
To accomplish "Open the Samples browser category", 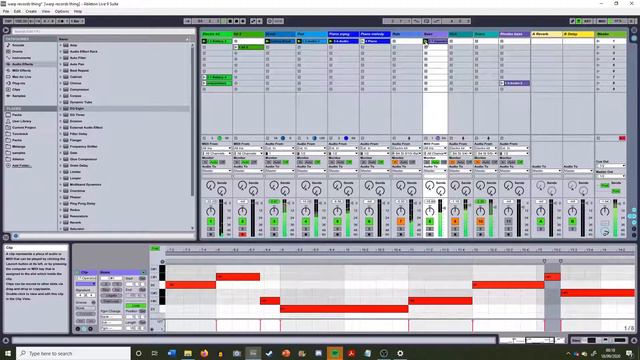I will (19, 96).
